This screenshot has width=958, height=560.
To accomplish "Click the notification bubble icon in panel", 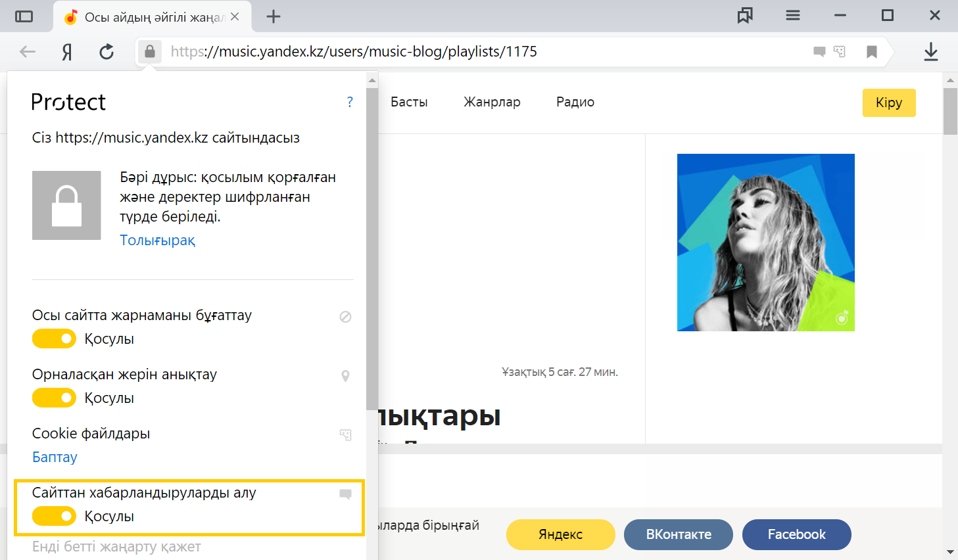I will pyautogui.click(x=345, y=494).
